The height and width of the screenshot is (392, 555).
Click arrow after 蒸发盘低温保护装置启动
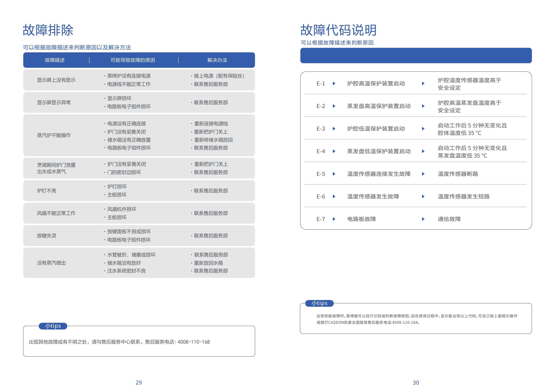click(423, 151)
